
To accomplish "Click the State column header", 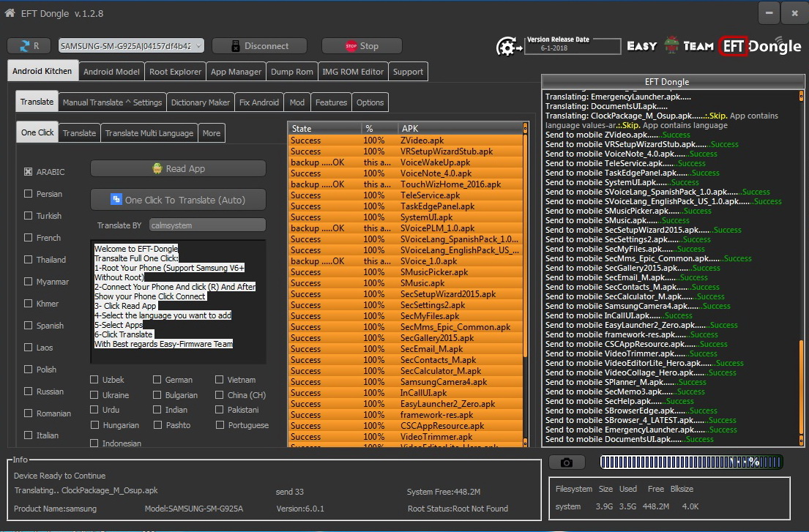I will (324, 128).
